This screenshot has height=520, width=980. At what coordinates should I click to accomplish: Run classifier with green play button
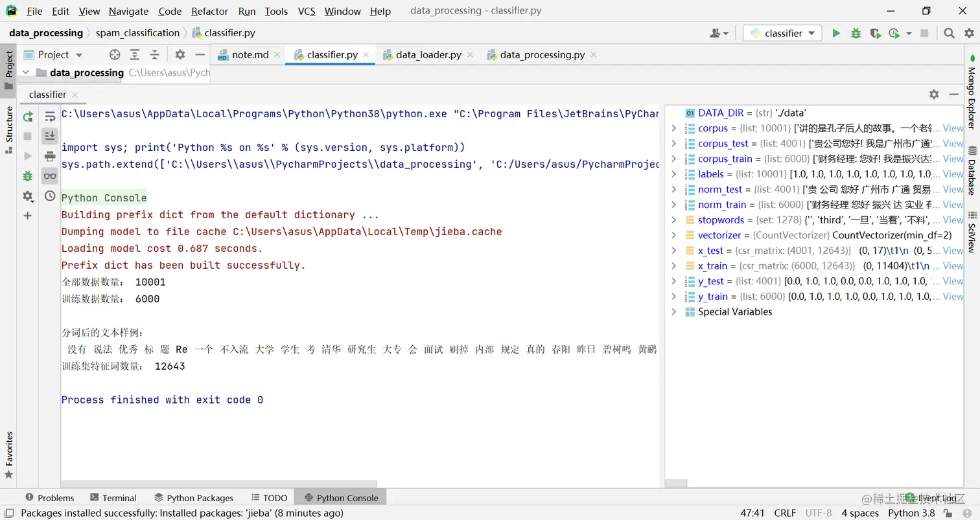point(836,33)
